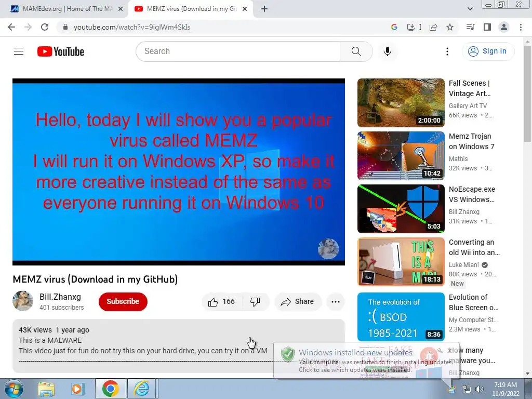Image resolution: width=532 pixels, height=399 pixels.
Task: Open Windows Explorer from taskbar
Action: click(46, 389)
